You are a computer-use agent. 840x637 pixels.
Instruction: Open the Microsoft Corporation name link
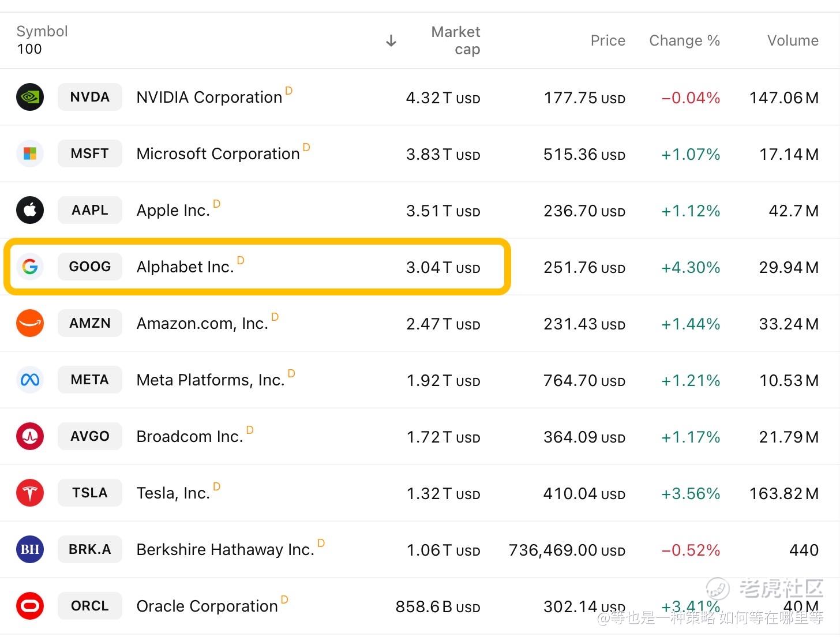(x=218, y=153)
